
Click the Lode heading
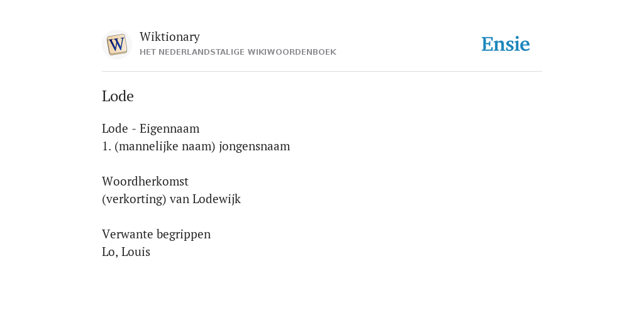click(x=118, y=96)
